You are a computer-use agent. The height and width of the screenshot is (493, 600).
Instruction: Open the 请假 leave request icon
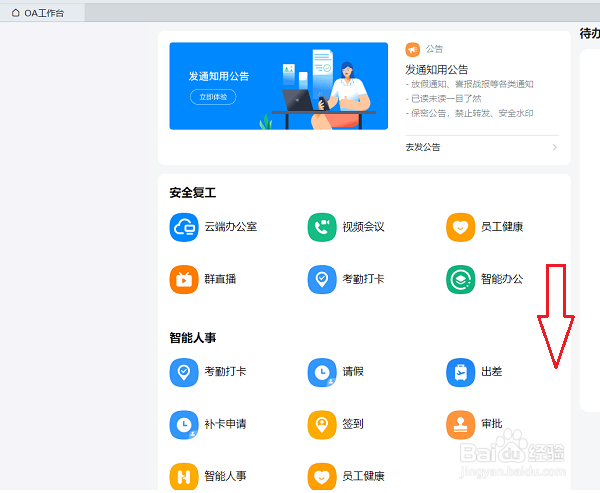(322, 372)
